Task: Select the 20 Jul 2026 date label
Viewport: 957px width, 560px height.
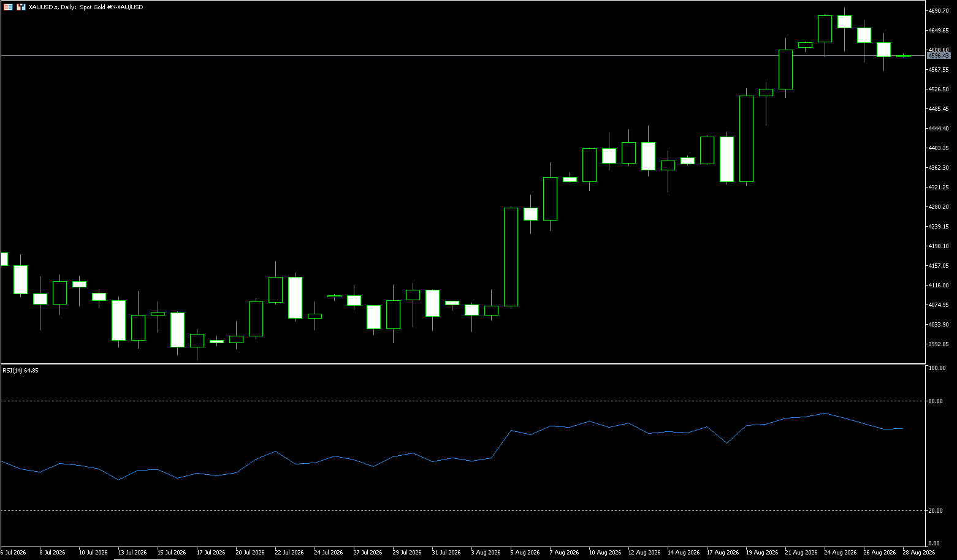Action: [250, 553]
